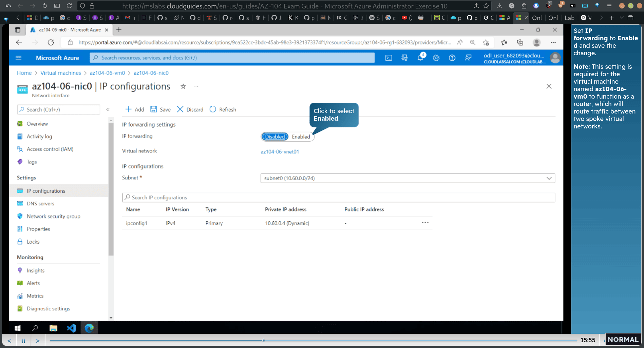Open inner Edge collections icon
Viewport: 644px width, 348px height.
coord(520,42)
